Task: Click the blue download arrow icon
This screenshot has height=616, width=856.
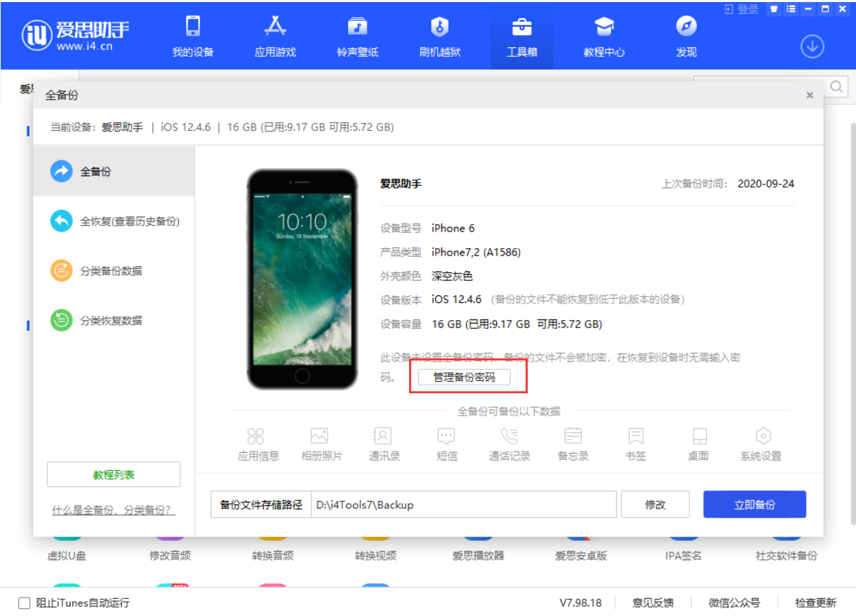Action: tap(811, 47)
